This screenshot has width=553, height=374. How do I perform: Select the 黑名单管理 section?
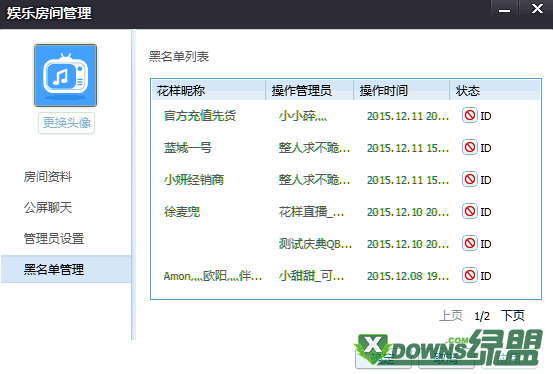pos(66,269)
